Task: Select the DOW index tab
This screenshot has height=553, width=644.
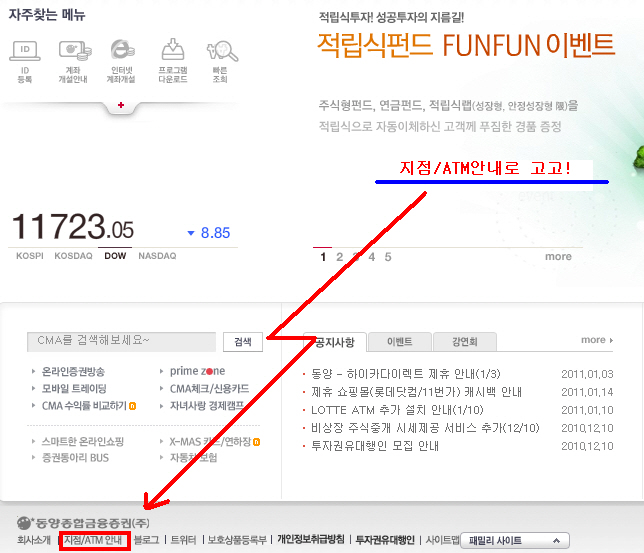Action: tap(115, 256)
